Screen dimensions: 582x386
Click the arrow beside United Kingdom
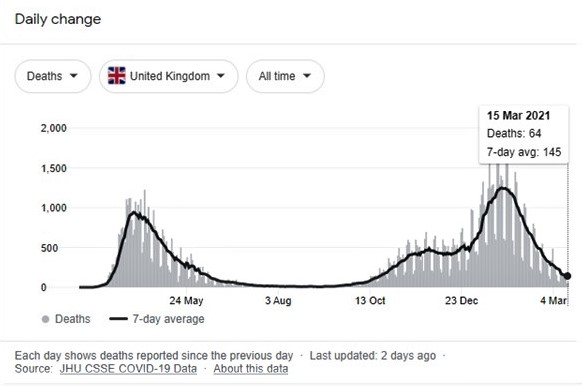221,76
